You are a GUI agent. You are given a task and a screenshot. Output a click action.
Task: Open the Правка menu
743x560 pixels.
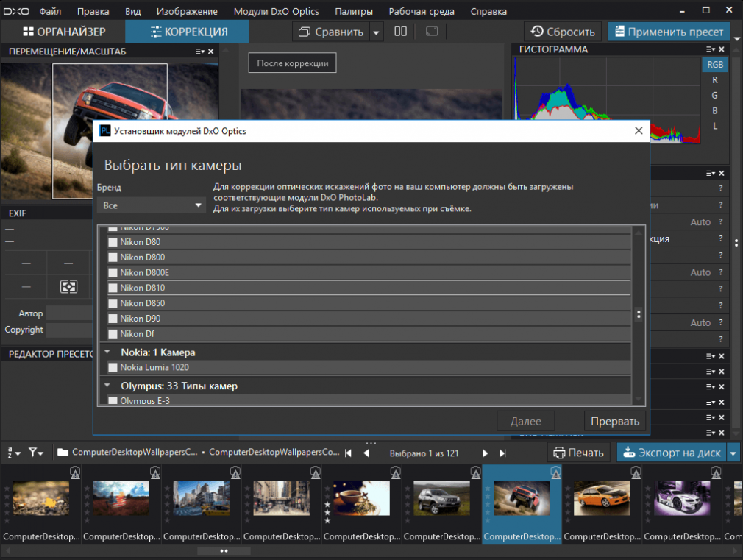[93, 11]
